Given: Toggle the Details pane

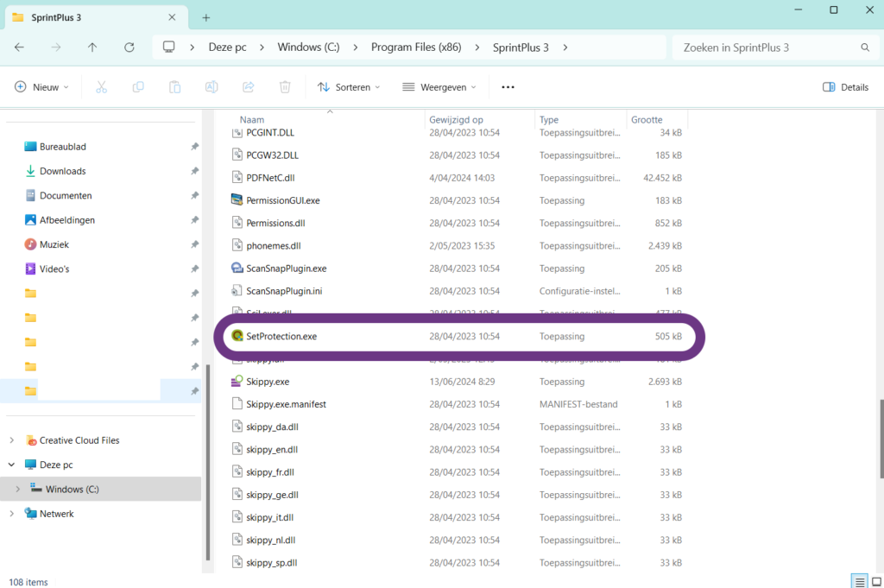Looking at the screenshot, I should click(845, 87).
